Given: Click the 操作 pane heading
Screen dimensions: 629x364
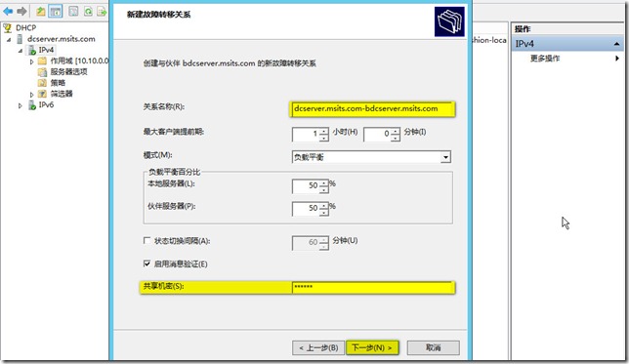Looking at the screenshot, I should (x=523, y=29).
